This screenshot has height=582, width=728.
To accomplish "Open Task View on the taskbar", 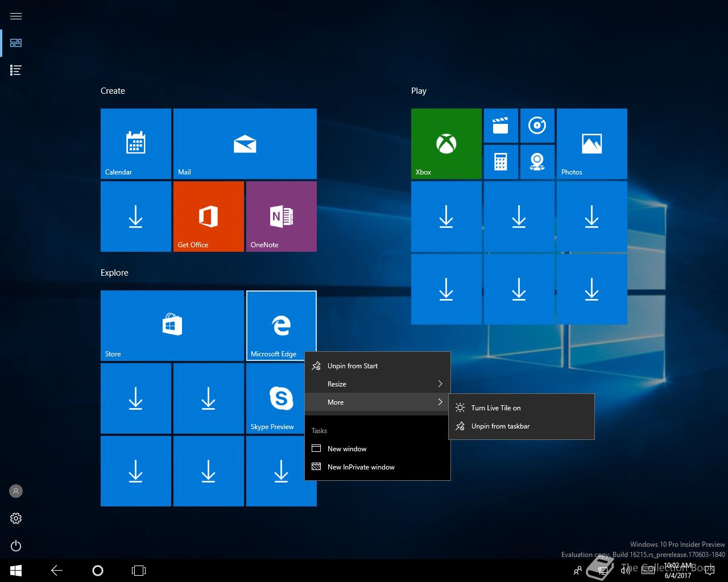I will pyautogui.click(x=139, y=570).
